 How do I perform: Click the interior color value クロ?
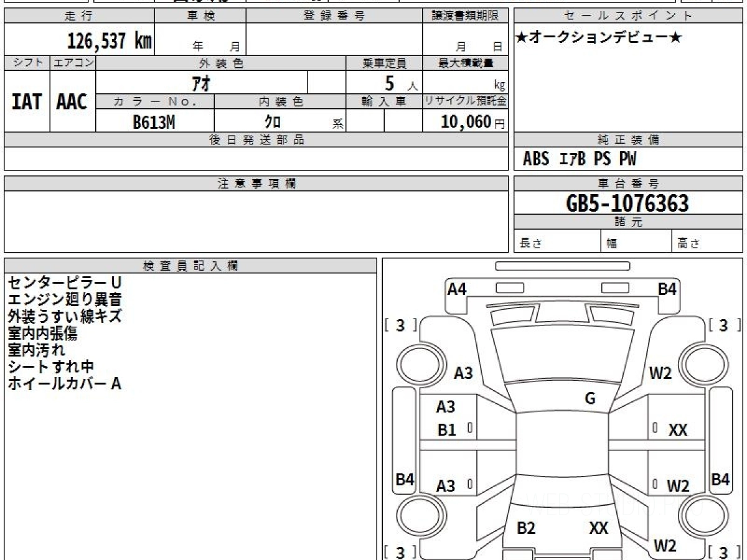point(272,122)
